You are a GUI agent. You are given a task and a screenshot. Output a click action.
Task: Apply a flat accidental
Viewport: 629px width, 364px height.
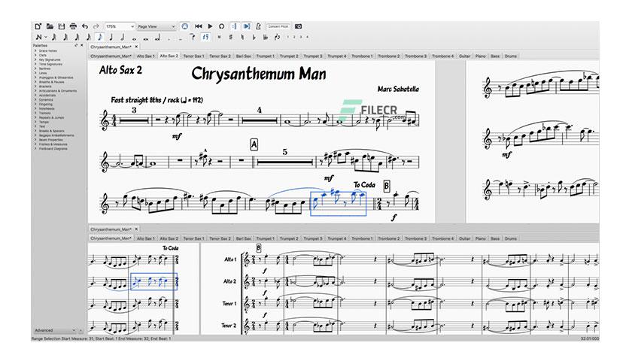click(x=254, y=38)
